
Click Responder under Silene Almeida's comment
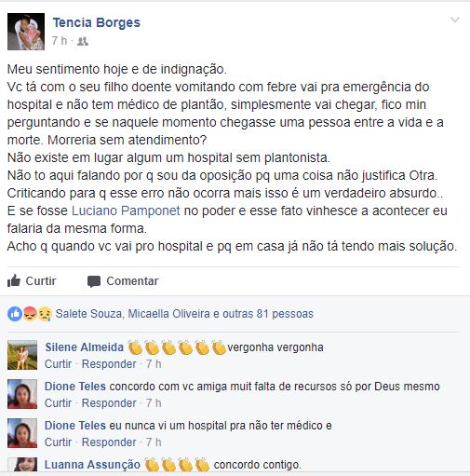(x=109, y=364)
